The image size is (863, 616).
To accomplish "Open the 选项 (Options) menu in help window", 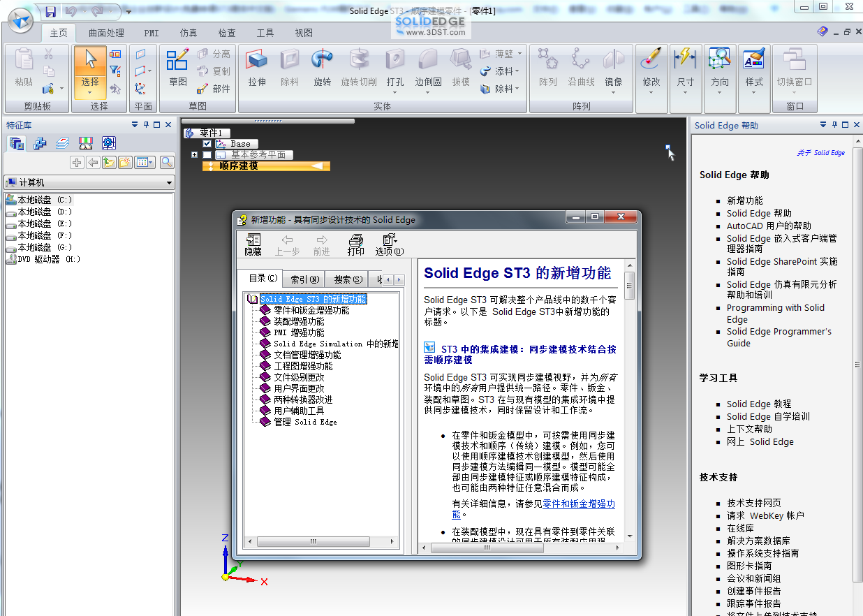I will [x=389, y=244].
